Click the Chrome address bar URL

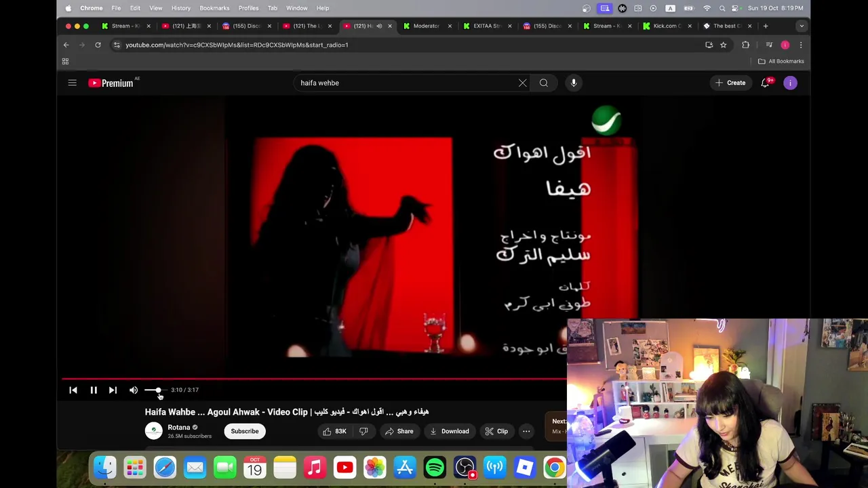point(237,45)
